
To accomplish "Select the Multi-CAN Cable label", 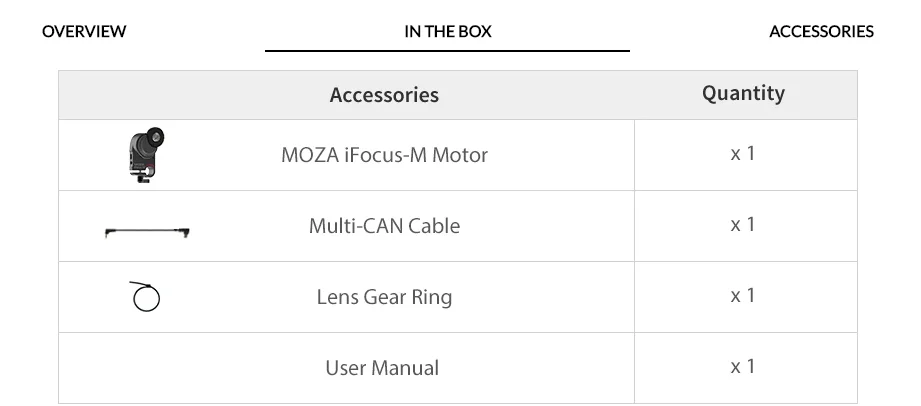I will tap(384, 226).
